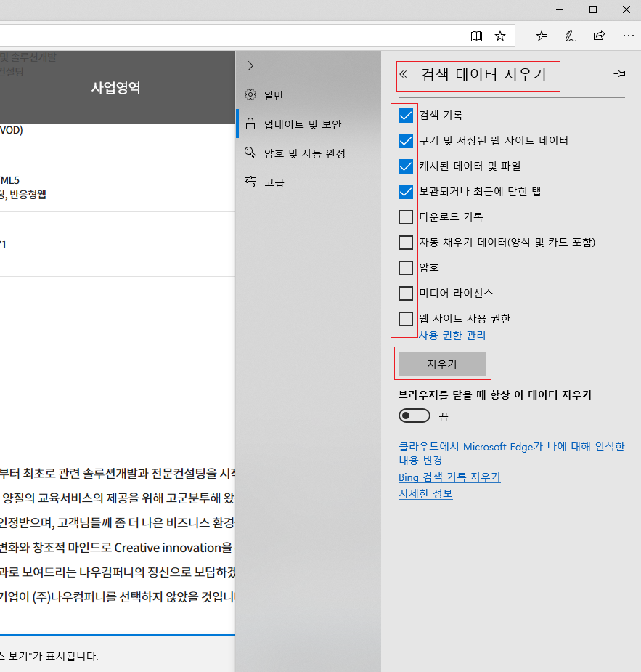Click the Add notes pen icon

[x=571, y=36]
